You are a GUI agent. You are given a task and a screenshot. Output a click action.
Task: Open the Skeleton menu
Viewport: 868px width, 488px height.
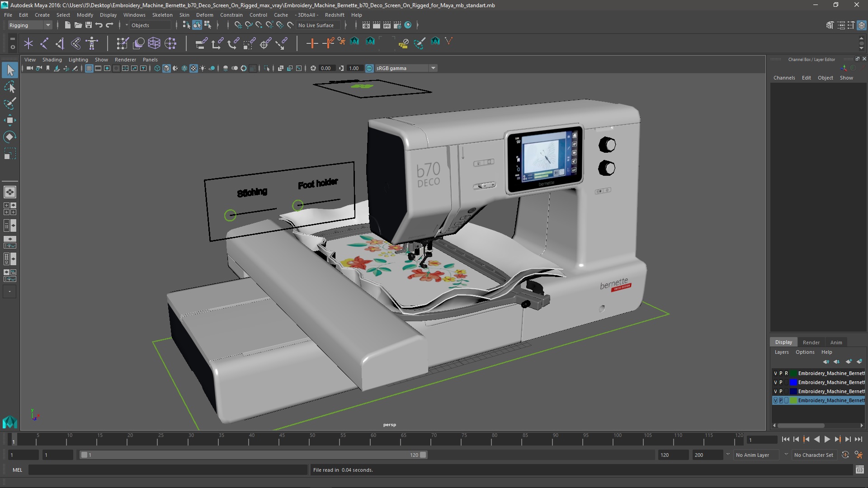click(162, 15)
